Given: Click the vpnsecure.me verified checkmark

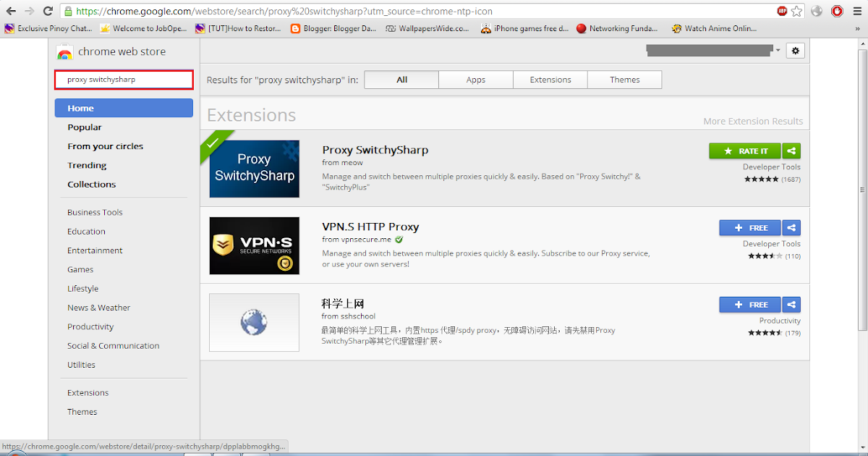Looking at the screenshot, I should [399, 240].
